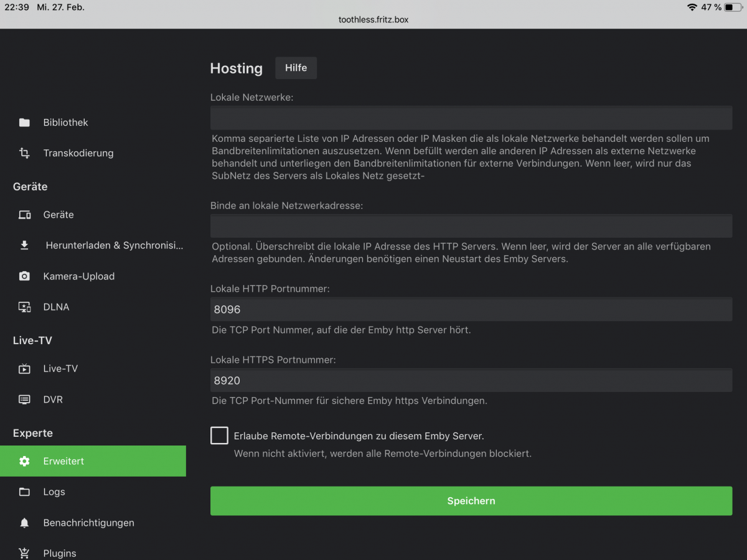The width and height of the screenshot is (747, 560).
Task: Open Herunterladen & Synchronisieren settings
Action: click(115, 245)
